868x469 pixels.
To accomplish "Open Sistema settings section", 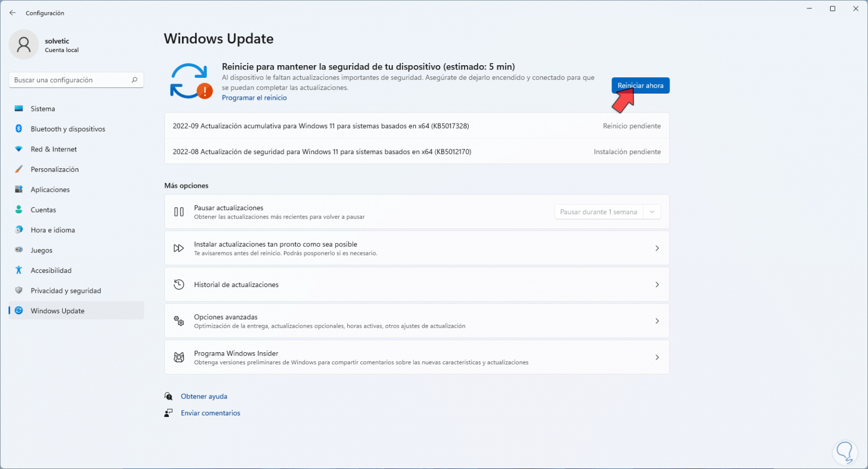I will [x=76, y=109].
